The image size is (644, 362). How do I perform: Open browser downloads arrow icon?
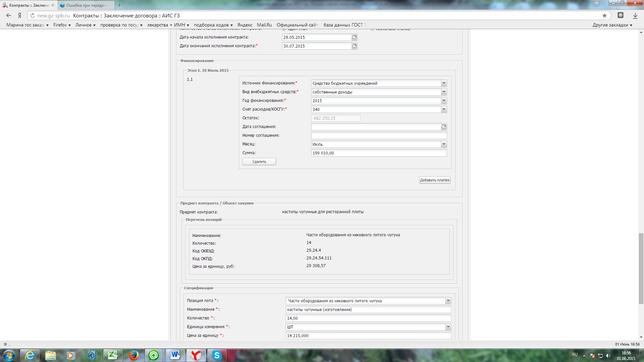pos(635,15)
